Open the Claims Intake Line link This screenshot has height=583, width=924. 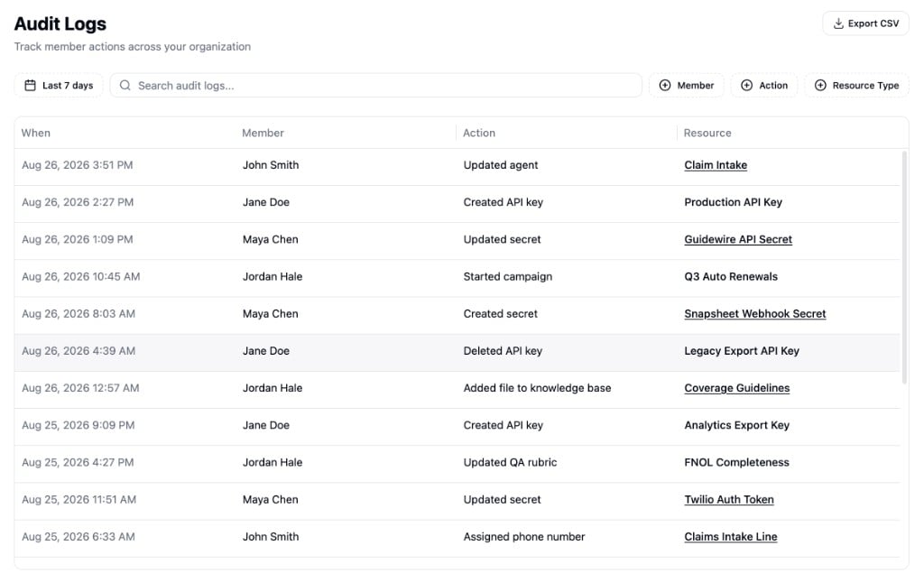click(x=731, y=537)
